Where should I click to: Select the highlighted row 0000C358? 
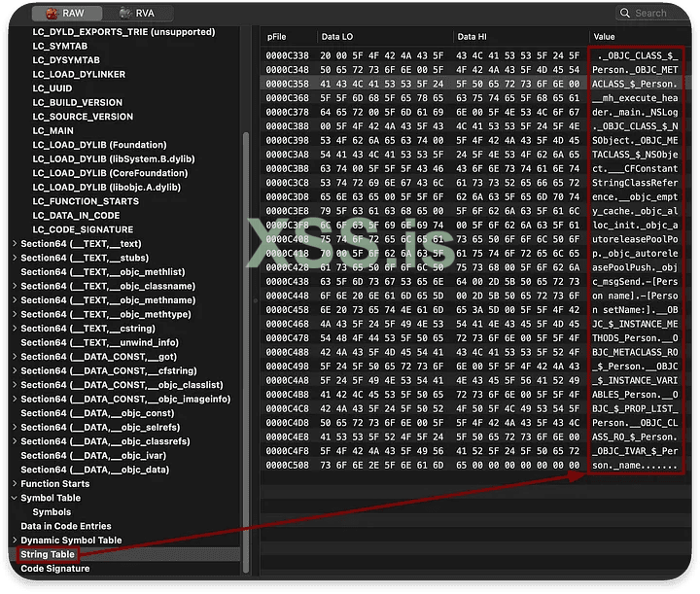475,84
